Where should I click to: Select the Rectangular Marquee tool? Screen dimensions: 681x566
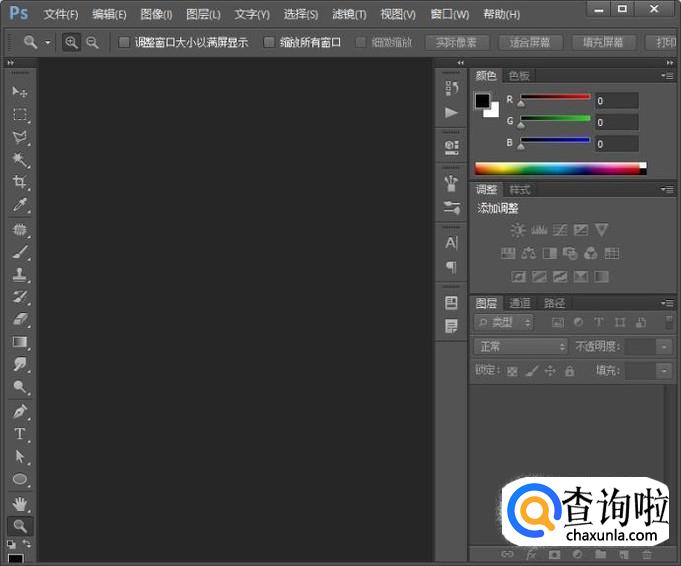click(x=19, y=115)
